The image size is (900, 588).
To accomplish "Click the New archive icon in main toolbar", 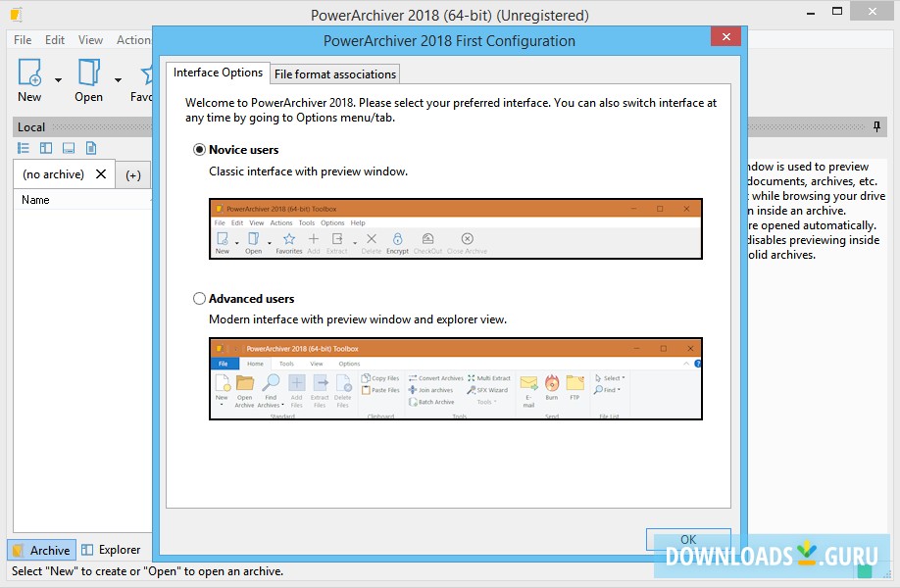I will pos(29,73).
